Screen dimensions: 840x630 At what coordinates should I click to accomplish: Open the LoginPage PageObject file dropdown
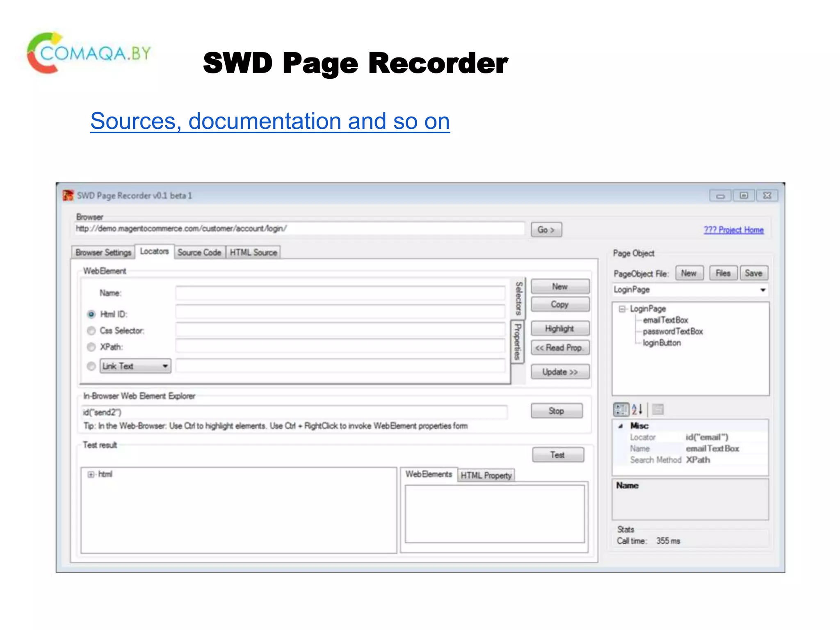pyautogui.click(x=690, y=290)
